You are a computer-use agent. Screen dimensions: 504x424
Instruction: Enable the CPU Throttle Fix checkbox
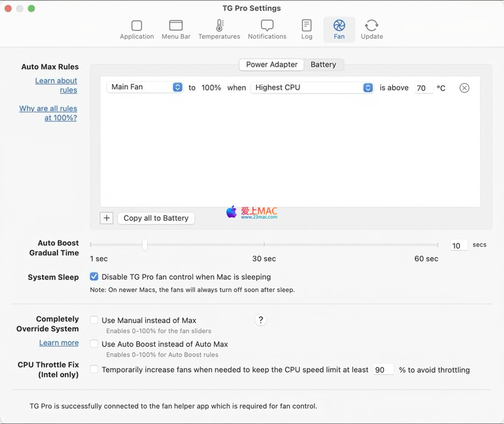click(94, 369)
